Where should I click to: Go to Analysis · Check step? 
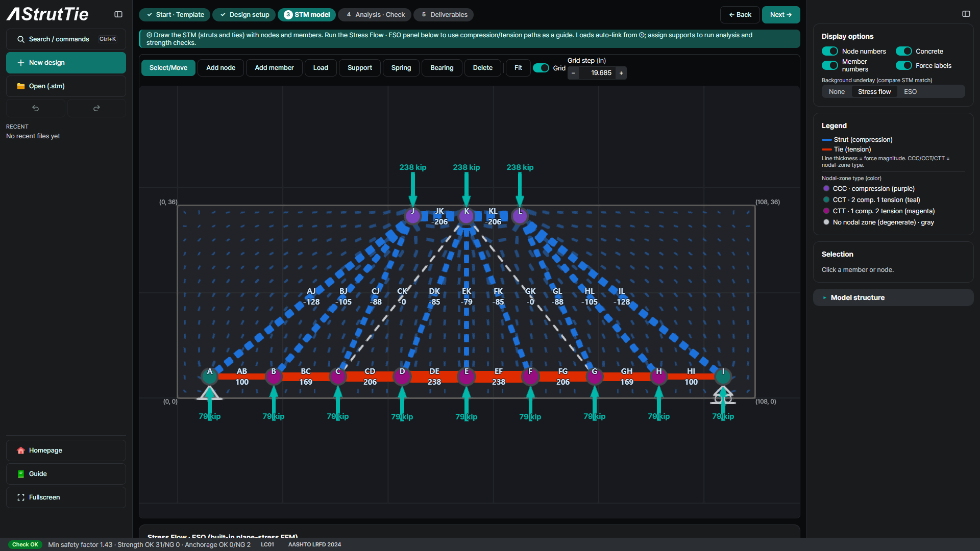pyautogui.click(x=375, y=15)
